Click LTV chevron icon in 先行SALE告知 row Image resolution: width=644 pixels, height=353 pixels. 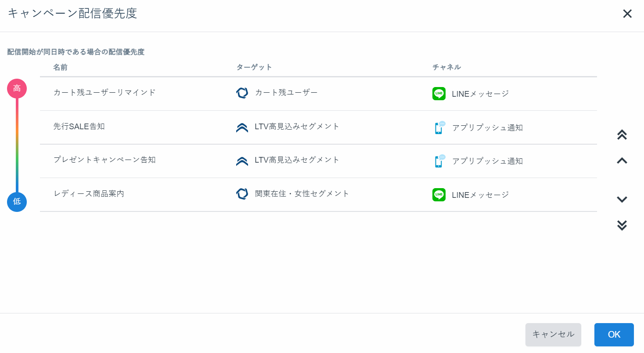[242, 127]
